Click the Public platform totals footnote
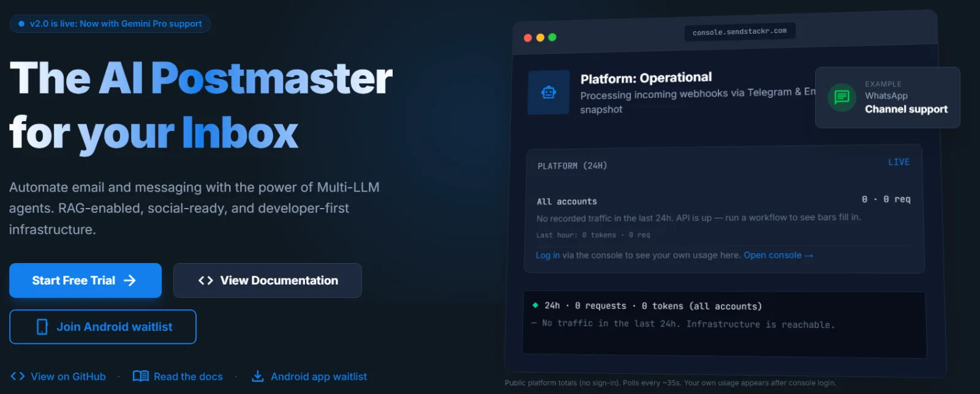Image resolution: width=980 pixels, height=394 pixels. [670, 383]
